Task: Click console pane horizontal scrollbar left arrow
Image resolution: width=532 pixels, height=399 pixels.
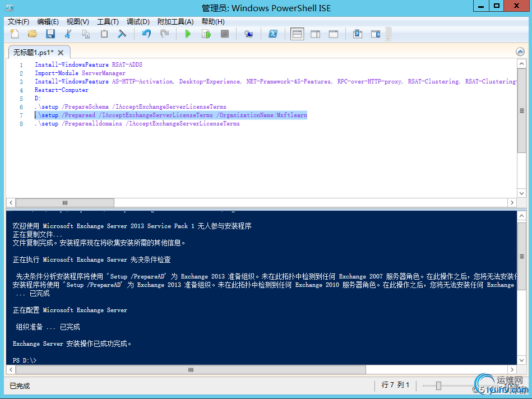Action: coord(11,369)
